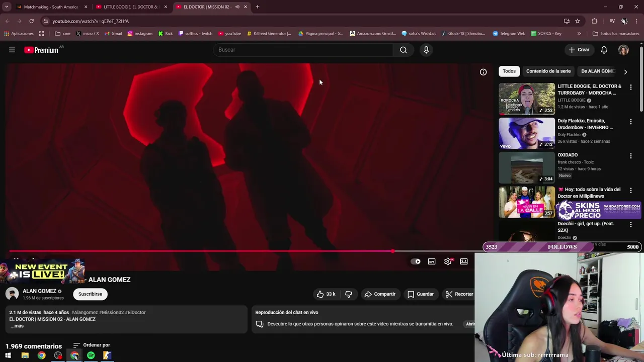Screen dimensions: 644x362
Task: Play the LITTLE BOOGIE MOROCHA thumbnail
Action: 527,99
